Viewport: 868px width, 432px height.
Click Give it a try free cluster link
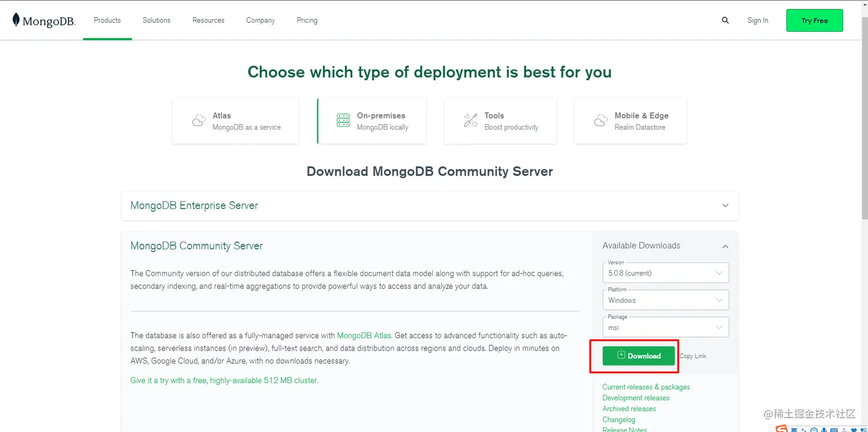coord(224,380)
